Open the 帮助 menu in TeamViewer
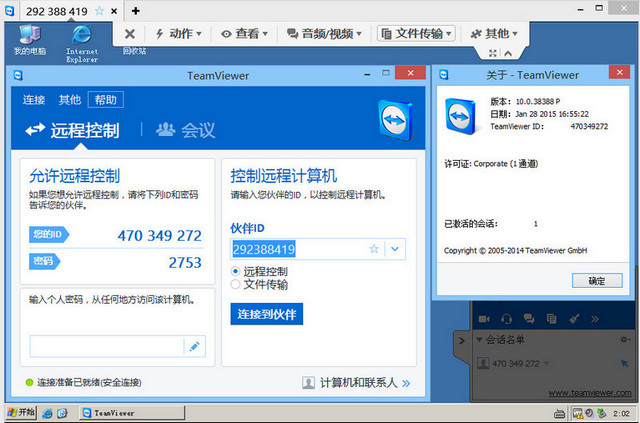The width and height of the screenshot is (640, 423). tap(106, 100)
